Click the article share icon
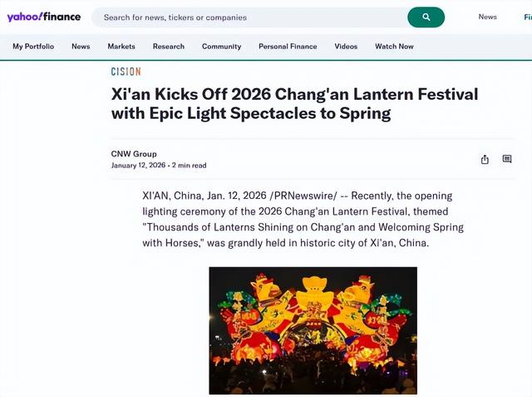This screenshot has height=397, width=532. click(485, 159)
